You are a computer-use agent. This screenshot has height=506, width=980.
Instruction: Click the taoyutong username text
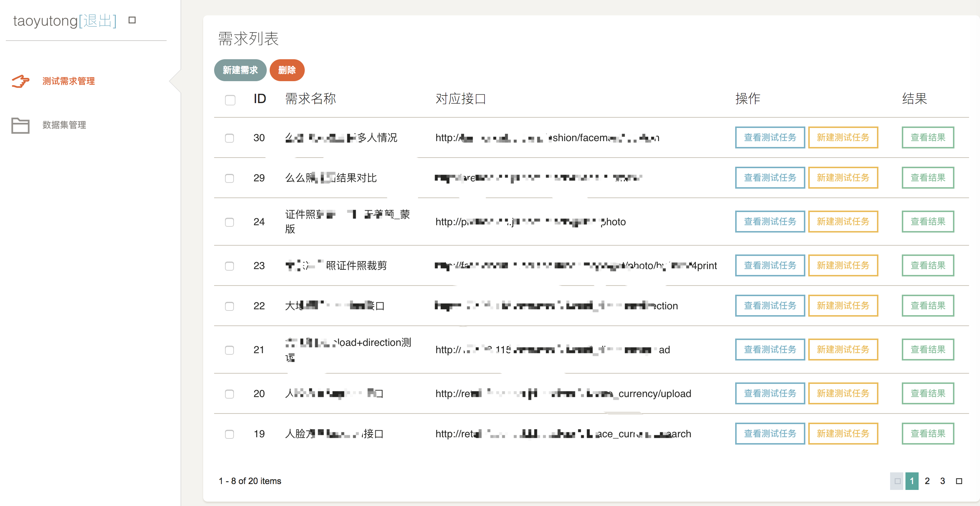tap(45, 21)
